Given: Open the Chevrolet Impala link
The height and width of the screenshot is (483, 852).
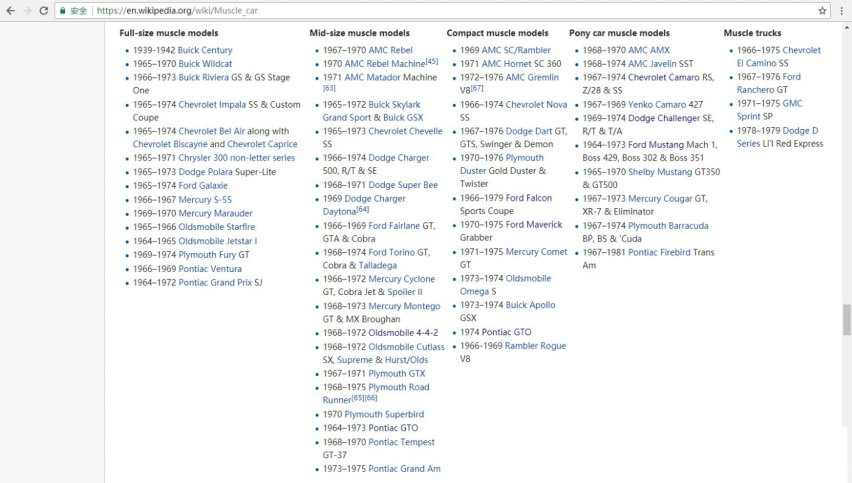Looking at the screenshot, I should (x=212, y=104).
